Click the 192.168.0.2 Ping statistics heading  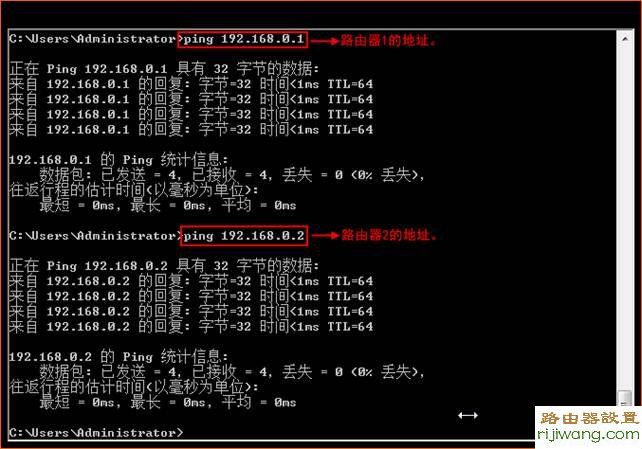118,357
